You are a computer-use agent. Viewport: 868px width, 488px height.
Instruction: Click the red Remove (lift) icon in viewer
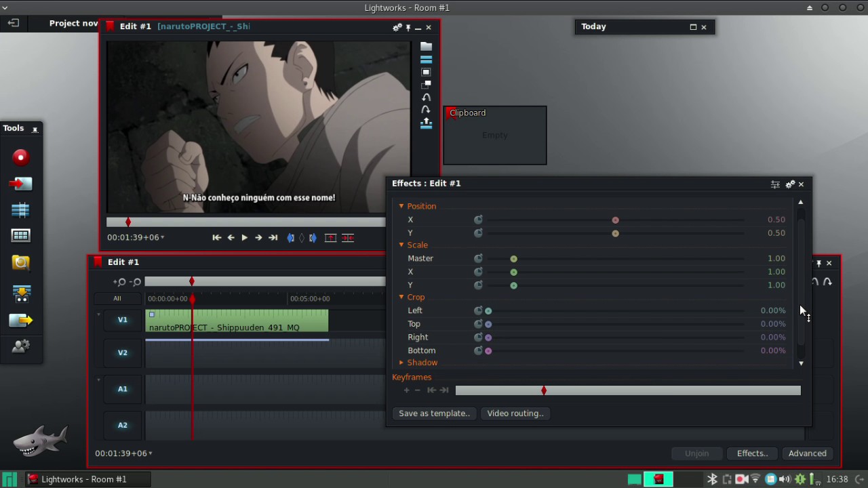(330, 238)
